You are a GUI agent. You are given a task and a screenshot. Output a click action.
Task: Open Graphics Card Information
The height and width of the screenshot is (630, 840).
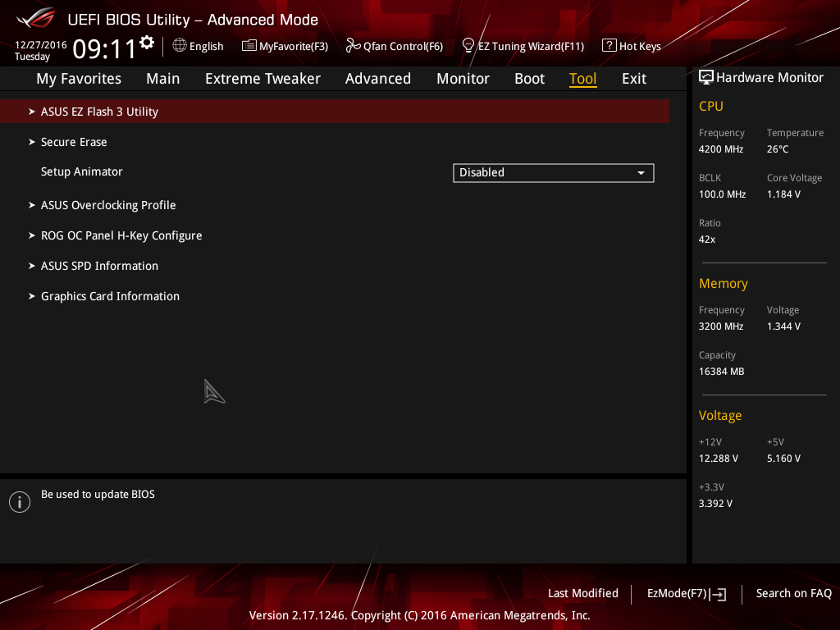[111, 296]
